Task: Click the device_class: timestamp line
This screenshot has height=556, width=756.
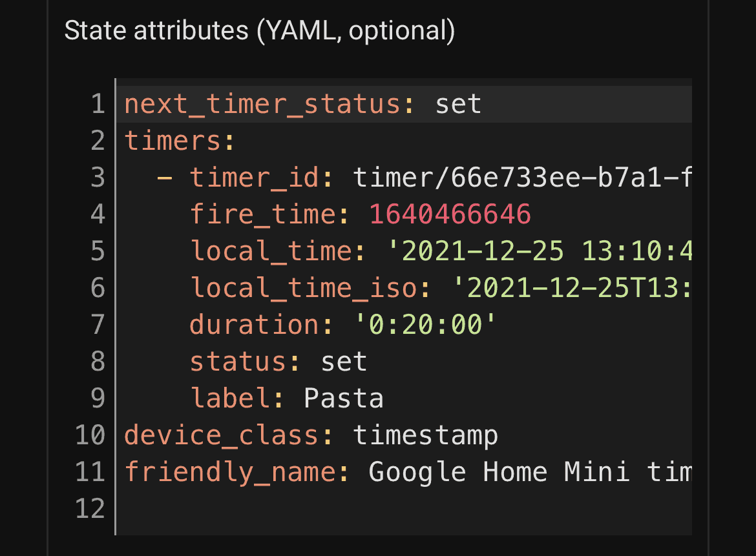Action: click(x=310, y=435)
